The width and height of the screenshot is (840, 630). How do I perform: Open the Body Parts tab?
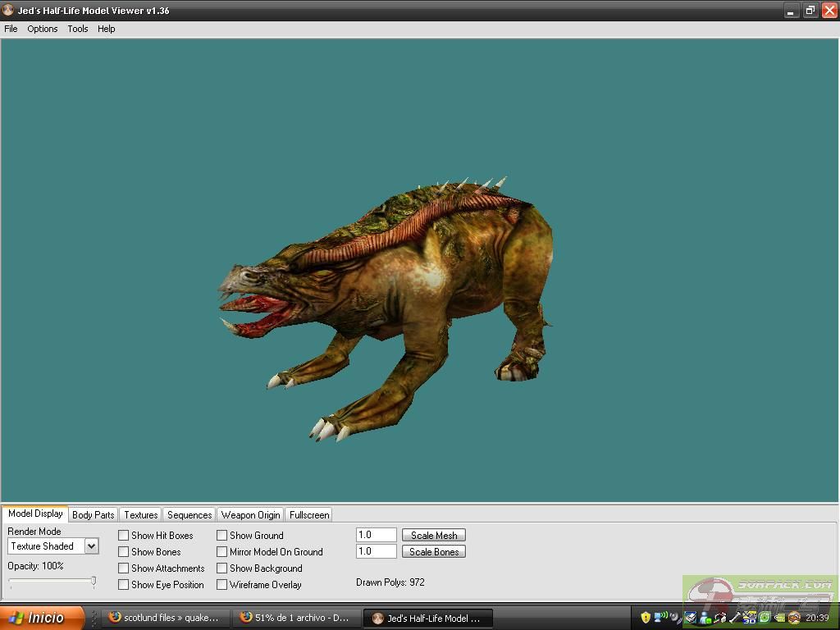pos(94,515)
